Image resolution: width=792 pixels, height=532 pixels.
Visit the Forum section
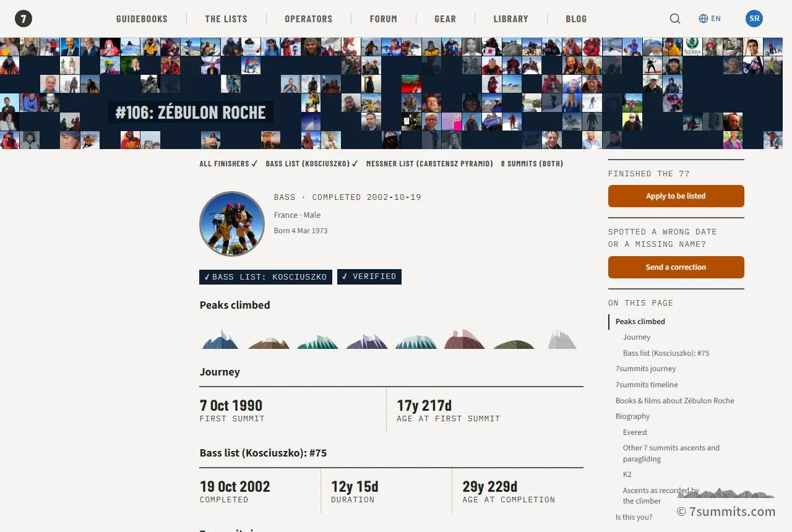(384, 19)
